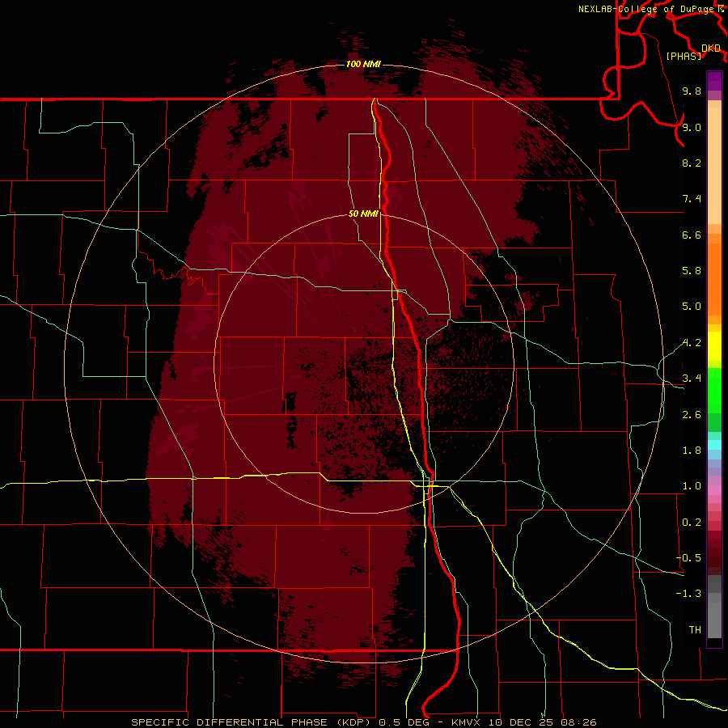Screen dimensions: 728x728
Task: Click the "[PHAS]" legend heading
Action: [684, 56]
